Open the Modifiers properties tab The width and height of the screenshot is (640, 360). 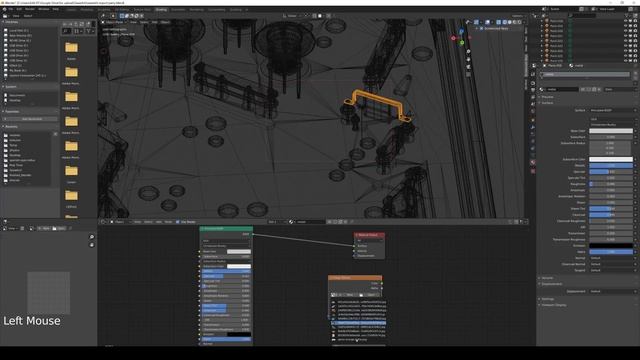click(533, 127)
